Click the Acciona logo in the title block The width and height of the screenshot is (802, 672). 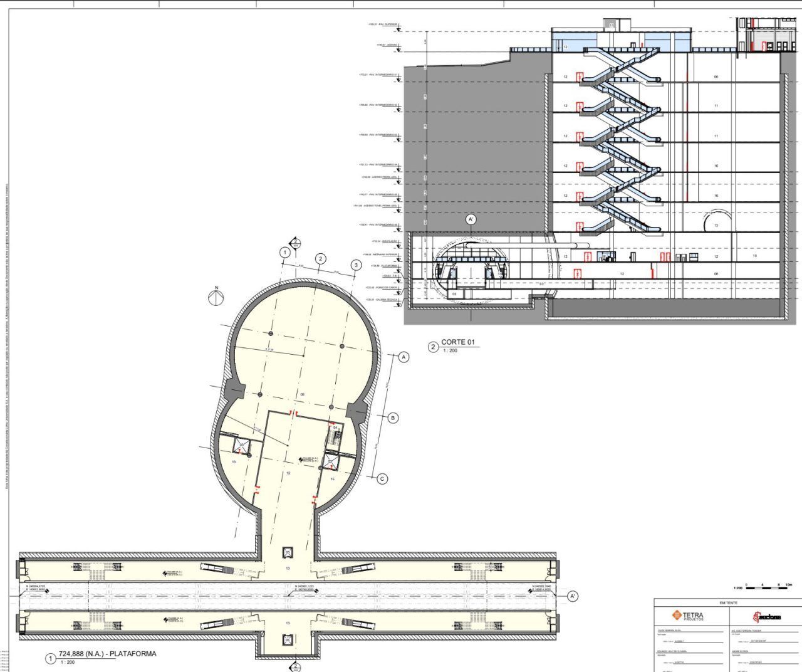pos(767,617)
